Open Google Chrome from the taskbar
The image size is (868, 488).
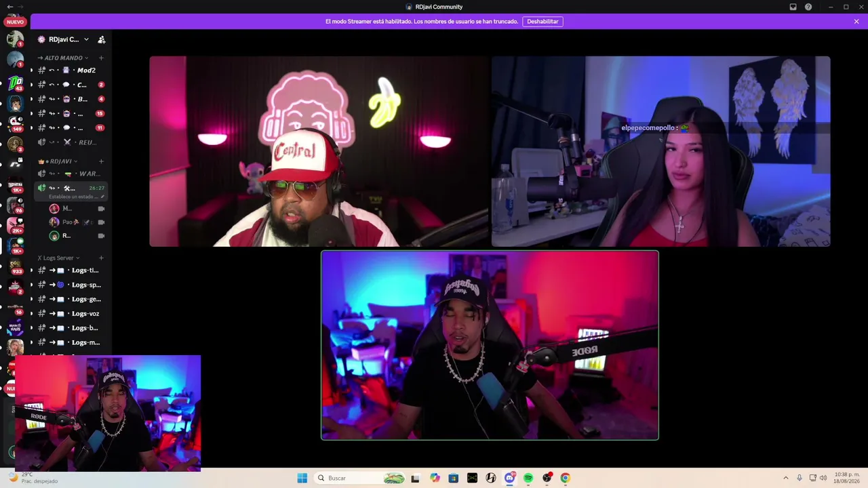(565, 478)
